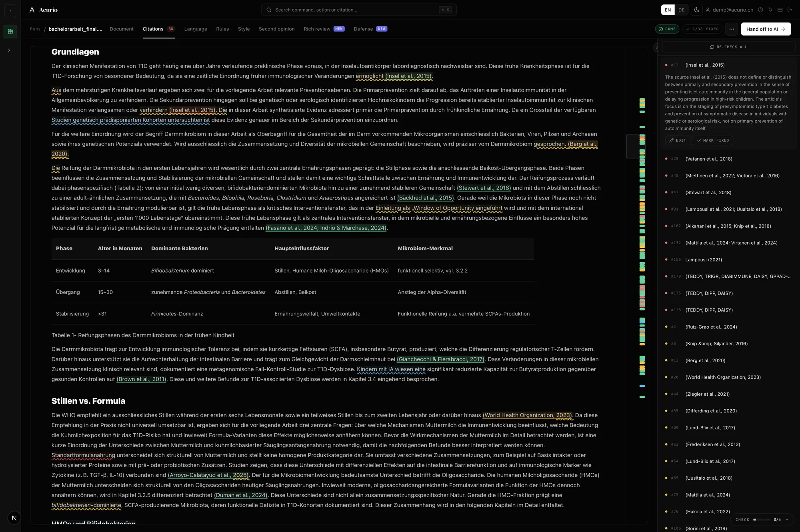Viewport: 800px width, 532px height.
Task: Expand citation #45 Miettinen et al., 2022
Action: 727,176
